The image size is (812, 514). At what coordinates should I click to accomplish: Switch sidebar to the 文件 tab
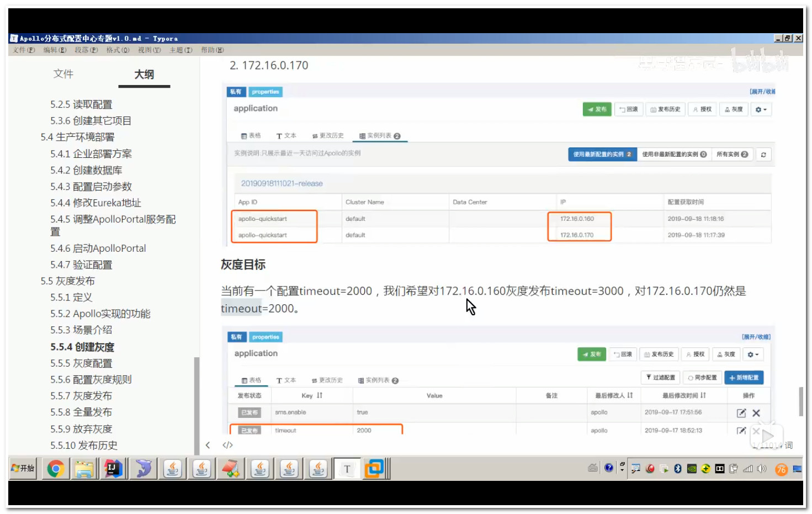tap(63, 74)
